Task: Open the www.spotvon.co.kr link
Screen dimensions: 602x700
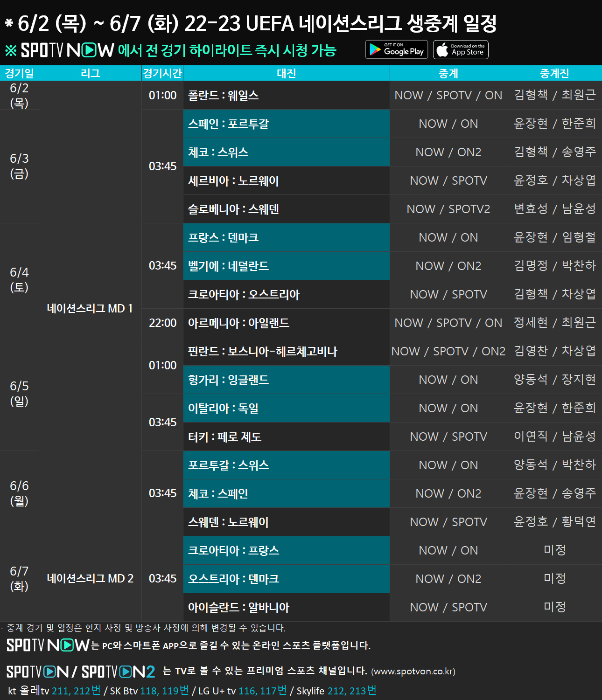Action: (x=413, y=672)
